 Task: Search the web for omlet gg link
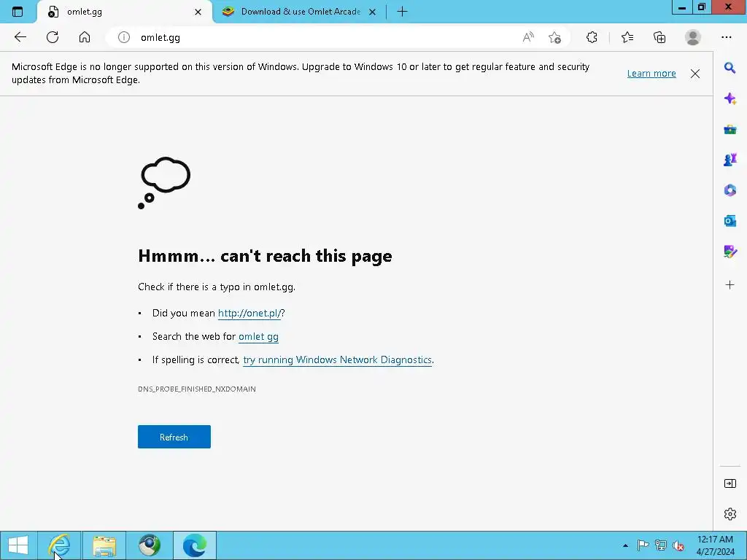pyautogui.click(x=258, y=336)
